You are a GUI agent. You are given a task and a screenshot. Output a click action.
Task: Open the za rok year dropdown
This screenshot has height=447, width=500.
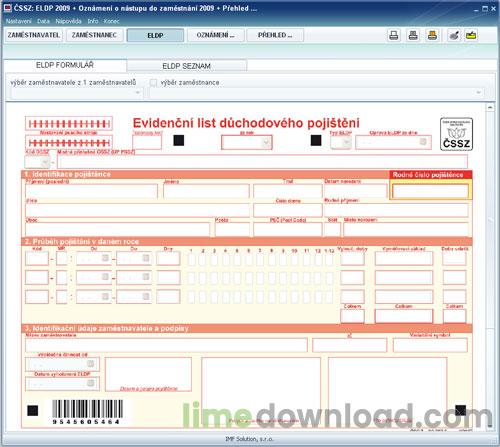[266, 143]
